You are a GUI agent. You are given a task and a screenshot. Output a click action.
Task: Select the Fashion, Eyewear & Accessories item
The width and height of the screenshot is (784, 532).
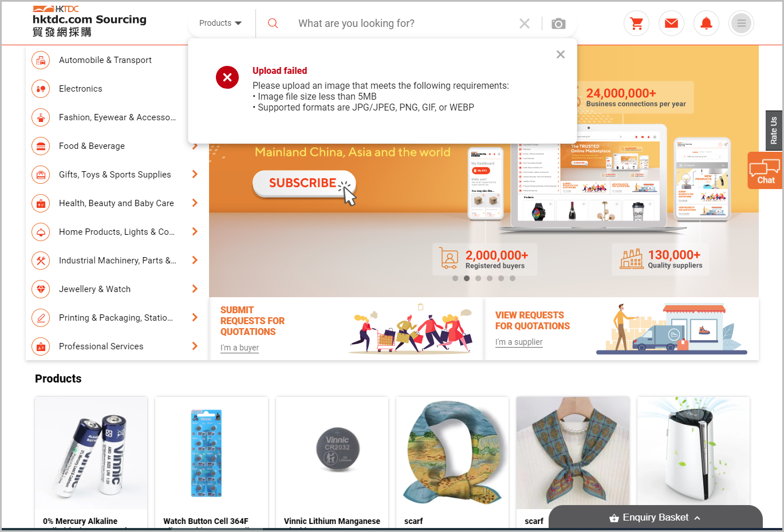pos(117,117)
